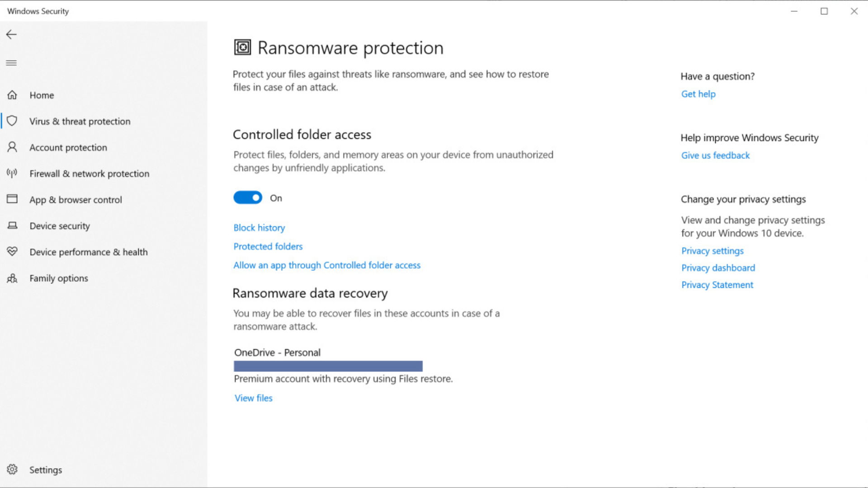Click the Ransomware protection header icon

click(x=242, y=47)
